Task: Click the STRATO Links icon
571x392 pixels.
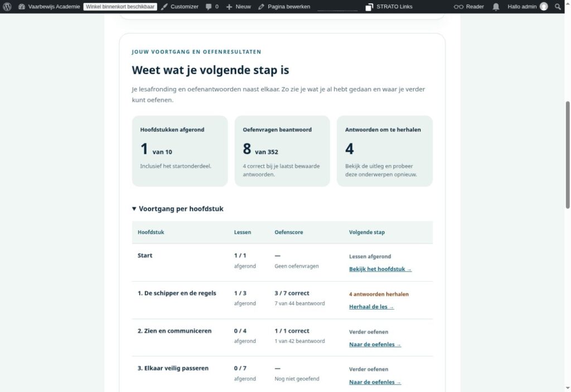Action: pyautogui.click(x=369, y=7)
